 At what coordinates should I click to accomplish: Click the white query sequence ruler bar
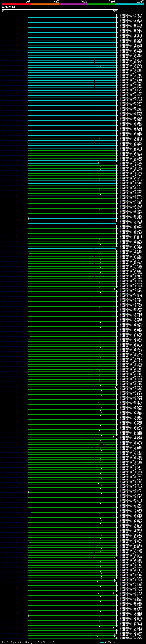click(x=60, y=9)
